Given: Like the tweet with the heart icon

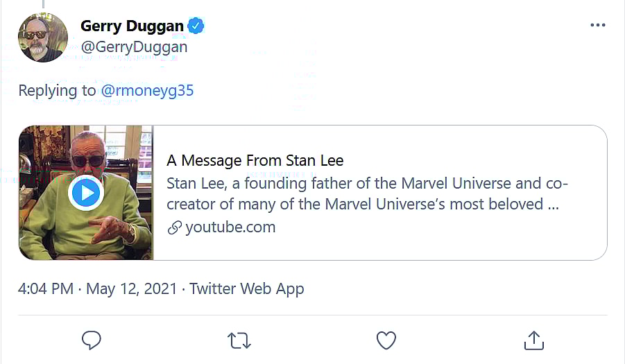Looking at the screenshot, I should click(x=386, y=340).
